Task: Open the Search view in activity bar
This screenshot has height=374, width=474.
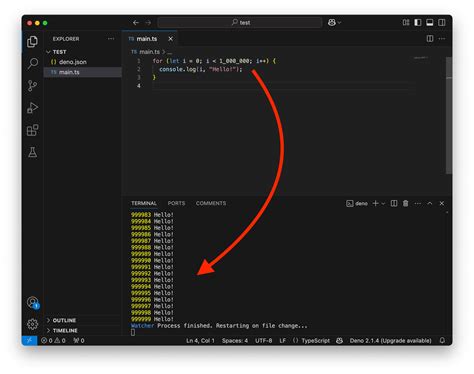Action: click(x=32, y=63)
